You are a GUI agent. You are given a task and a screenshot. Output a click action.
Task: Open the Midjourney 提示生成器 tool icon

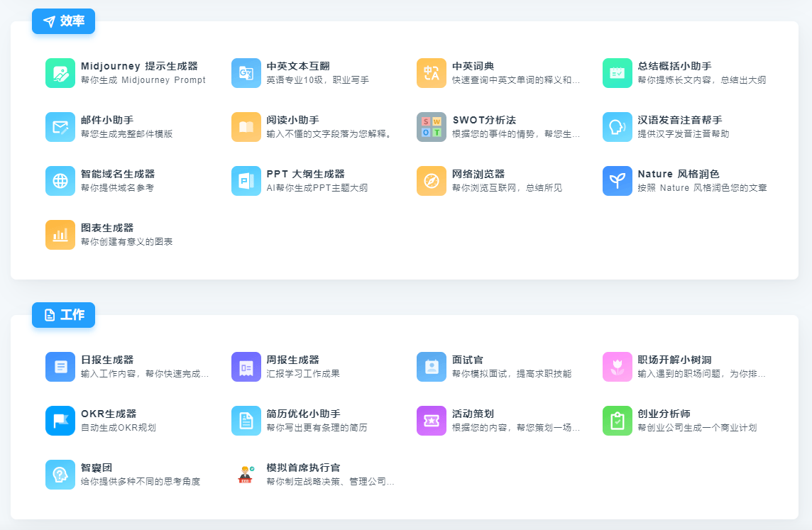coord(60,73)
